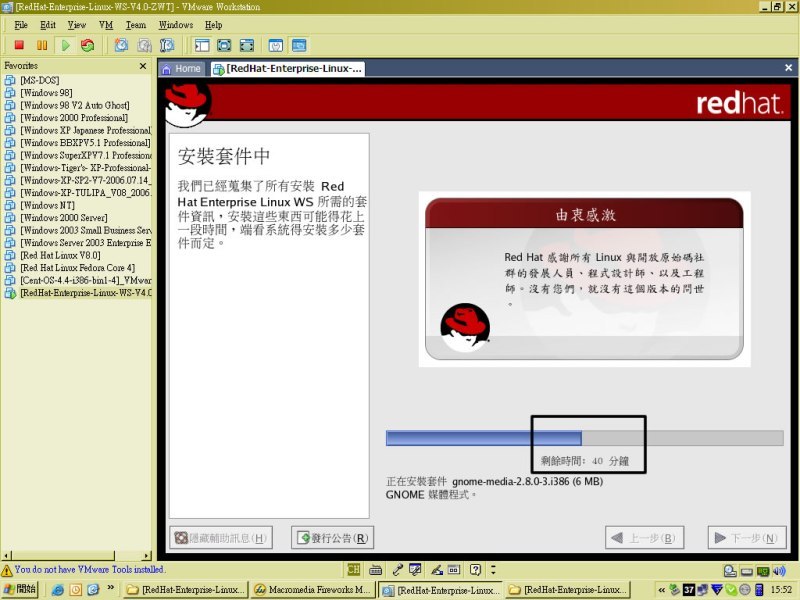The image size is (800, 600).
Task: Click the Favorites scrollbar left arrow
Action: pyautogui.click(x=6, y=556)
